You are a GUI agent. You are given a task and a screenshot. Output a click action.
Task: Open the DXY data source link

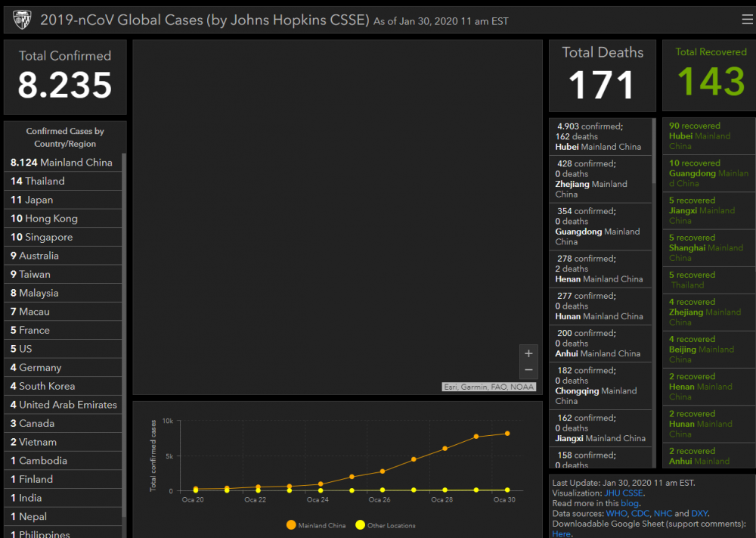tap(699, 513)
